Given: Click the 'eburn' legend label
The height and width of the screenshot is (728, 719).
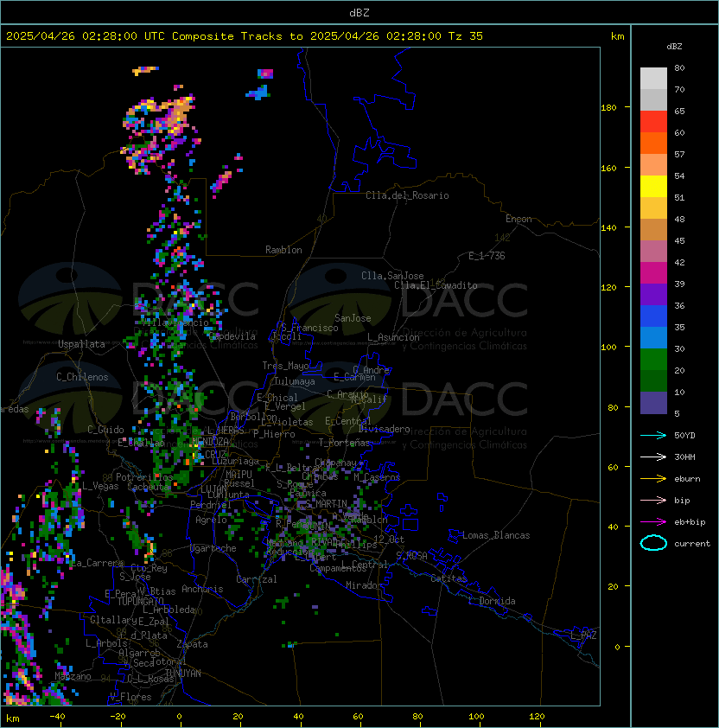Looking at the screenshot, I should coord(687,479).
